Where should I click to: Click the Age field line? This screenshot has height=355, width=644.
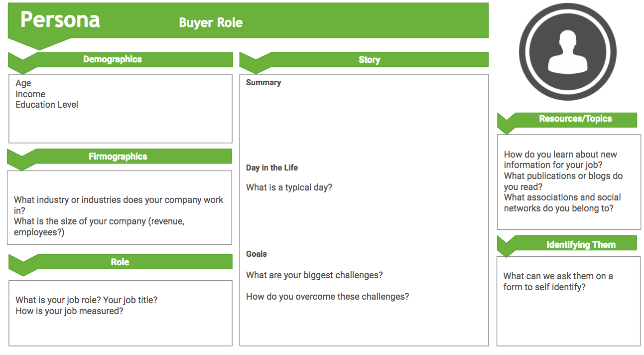tap(23, 83)
